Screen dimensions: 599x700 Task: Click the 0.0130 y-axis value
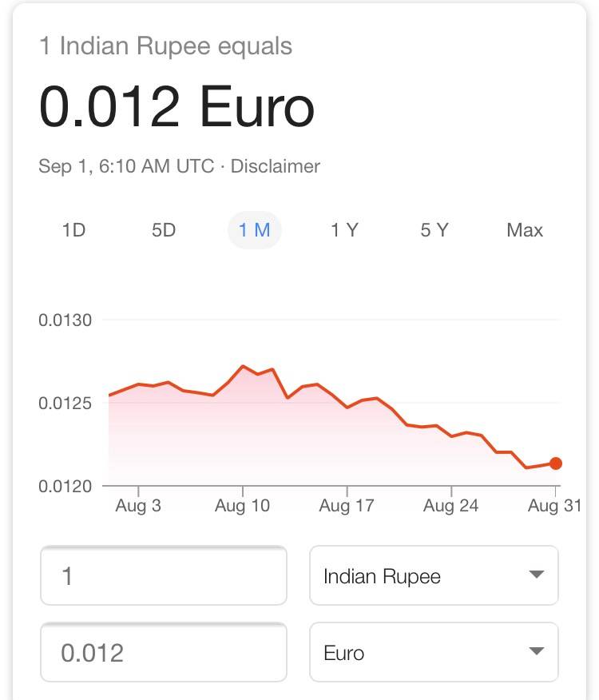tap(65, 320)
